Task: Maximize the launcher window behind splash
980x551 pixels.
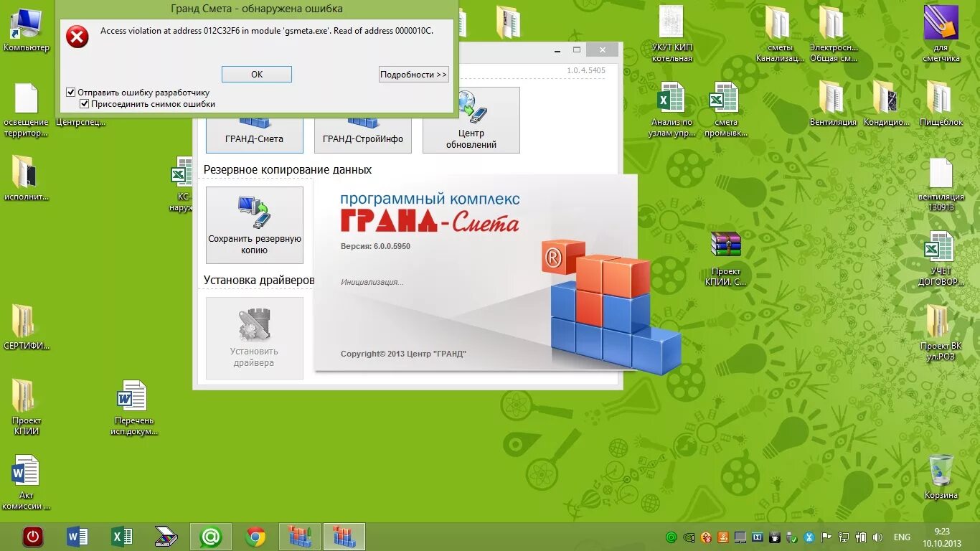Action: (x=576, y=50)
